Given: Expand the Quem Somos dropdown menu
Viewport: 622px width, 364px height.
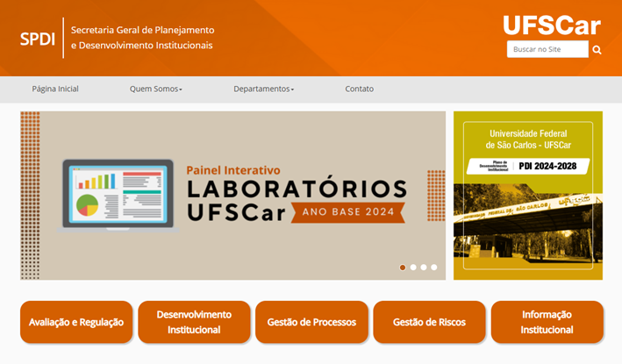Looking at the screenshot, I should [156, 89].
